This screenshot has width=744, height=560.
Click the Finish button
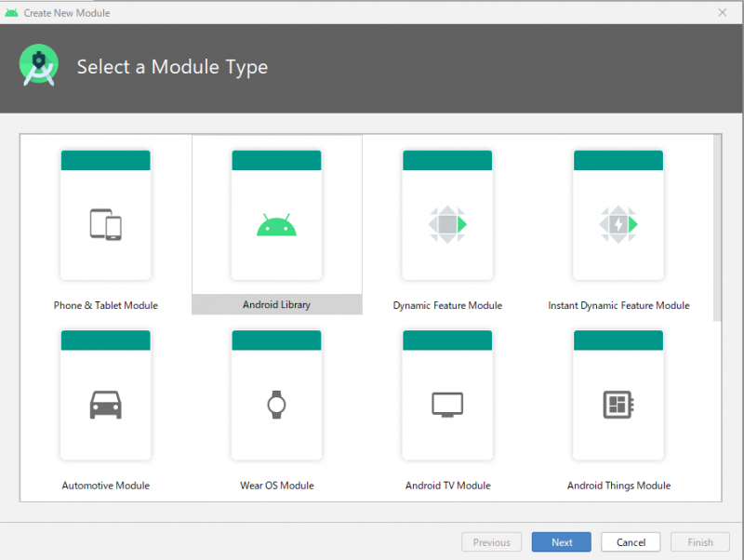(699, 542)
